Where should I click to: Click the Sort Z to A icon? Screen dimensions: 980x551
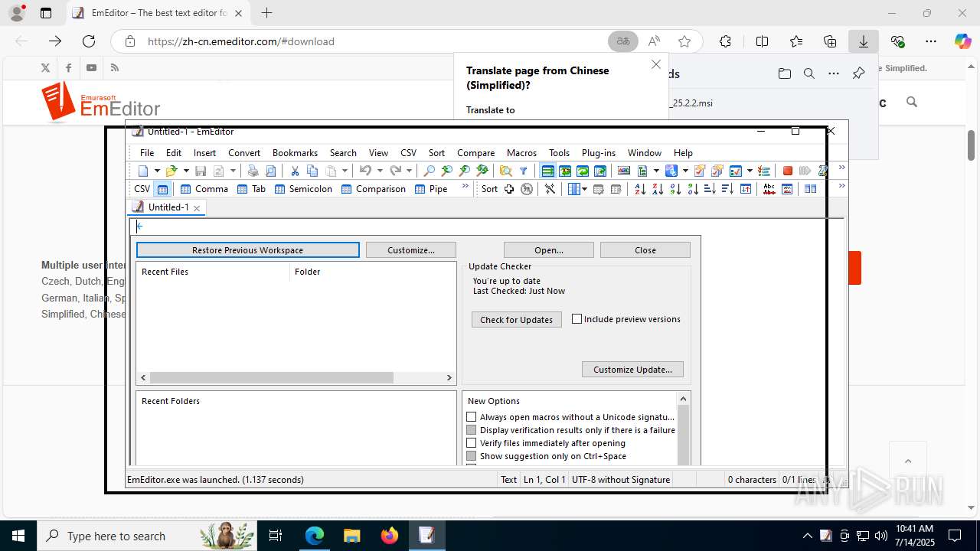[658, 189]
